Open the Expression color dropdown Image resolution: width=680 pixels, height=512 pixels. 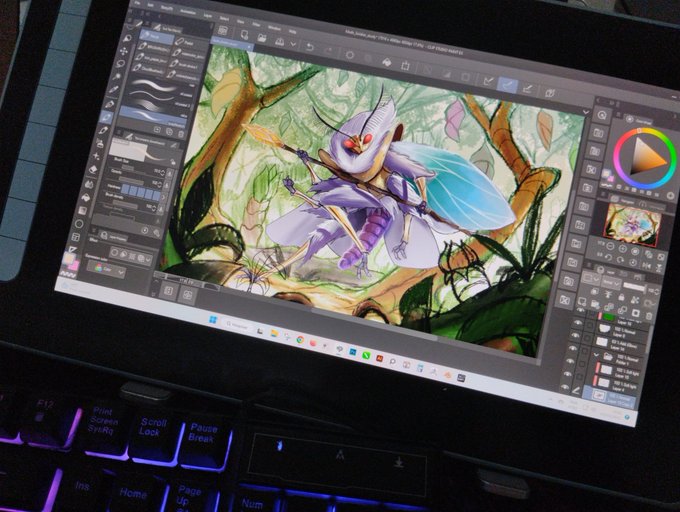pos(107,270)
